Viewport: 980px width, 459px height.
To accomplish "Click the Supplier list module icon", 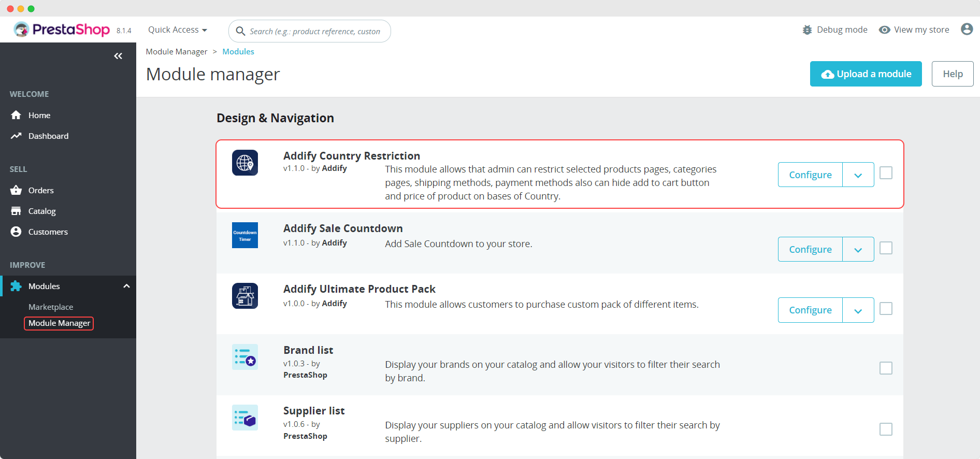I will [x=245, y=418].
